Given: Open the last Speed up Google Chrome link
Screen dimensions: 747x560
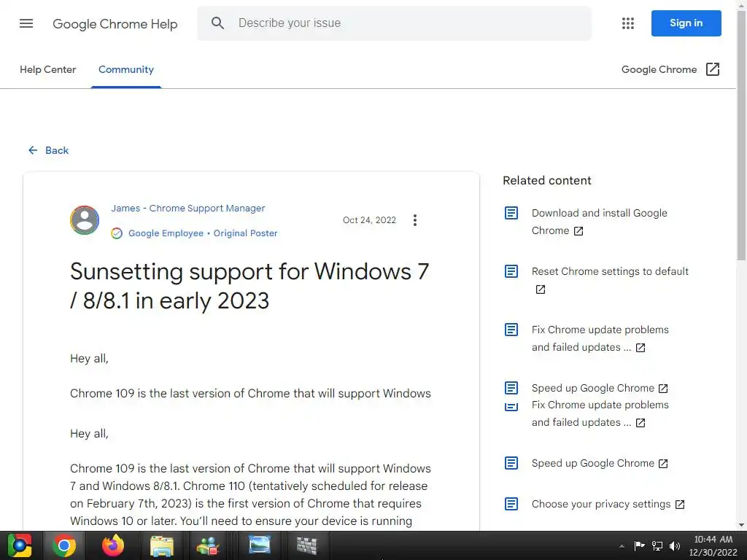Looking at the screenshot, I should (593, 463).
